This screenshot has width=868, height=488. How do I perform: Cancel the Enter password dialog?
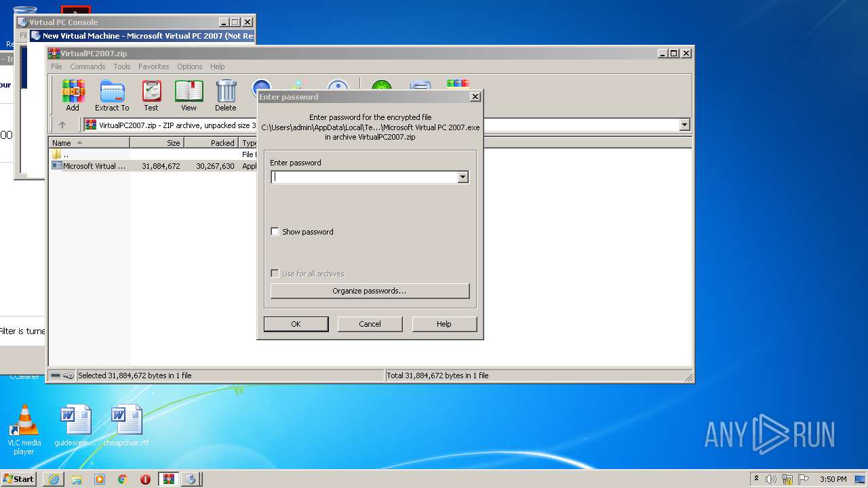370,324
